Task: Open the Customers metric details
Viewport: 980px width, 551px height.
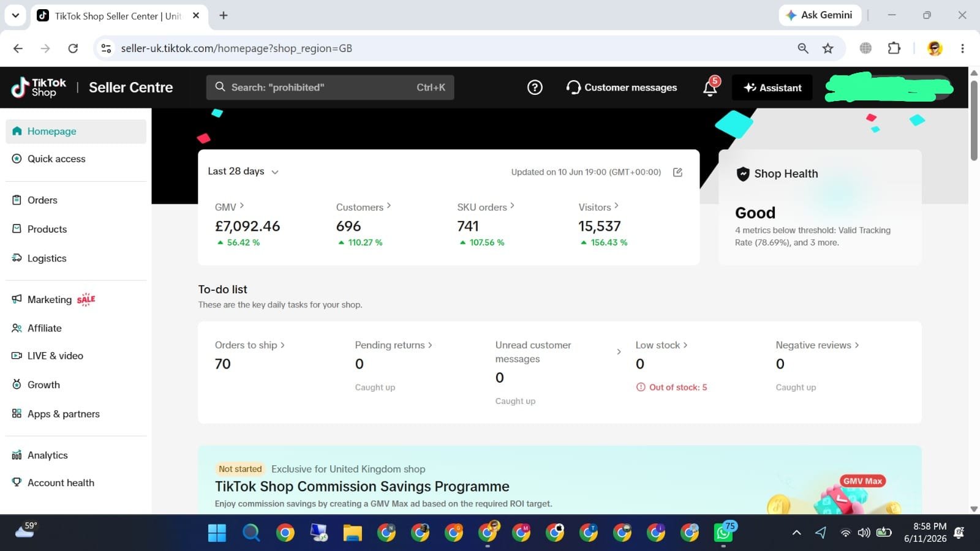Action: (x=363, y=207)
